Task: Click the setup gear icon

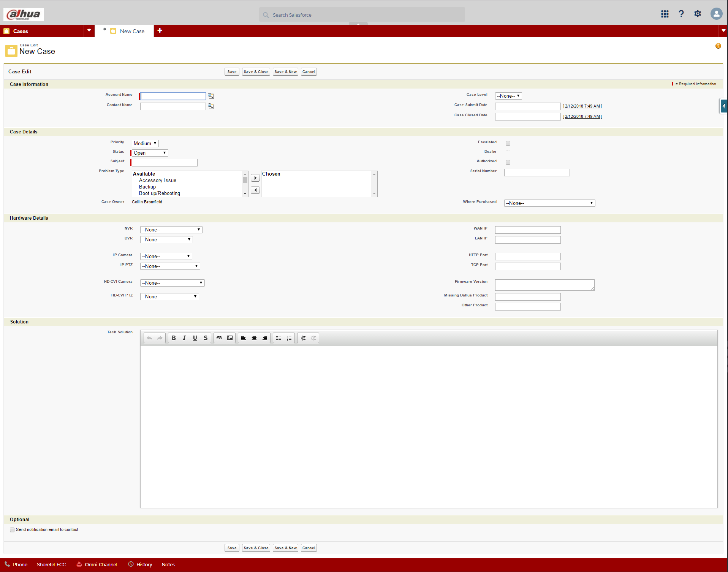Action: click(x=698, y=14)
